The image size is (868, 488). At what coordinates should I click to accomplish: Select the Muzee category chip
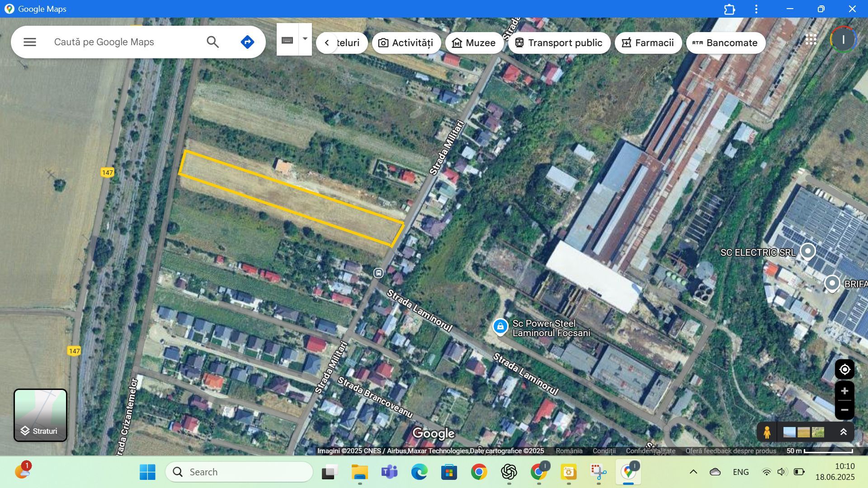[x=474, y=42]
